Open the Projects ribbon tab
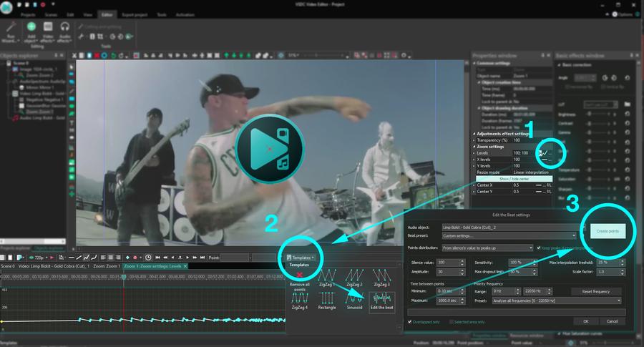The width and height of the screenshot is (644, 347). pos(28,15)
